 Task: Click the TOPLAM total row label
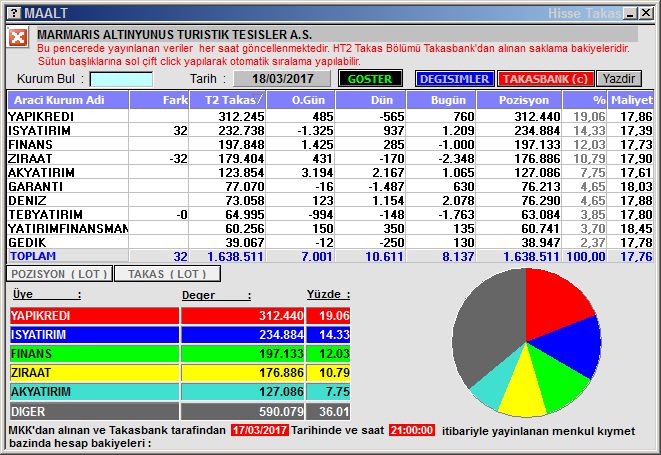[33, 256]
